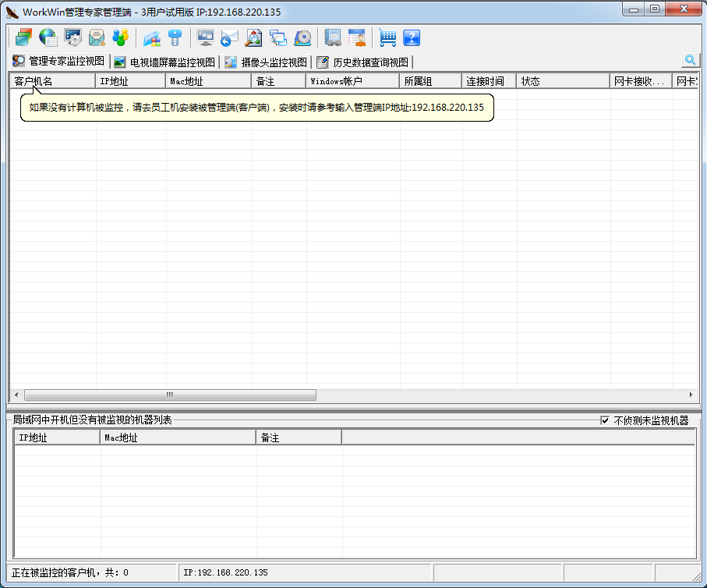Switch to 电视墙屏幕监控视图 tab
Viewport: 707px width, 588px height.
click(x=164, y=62)
